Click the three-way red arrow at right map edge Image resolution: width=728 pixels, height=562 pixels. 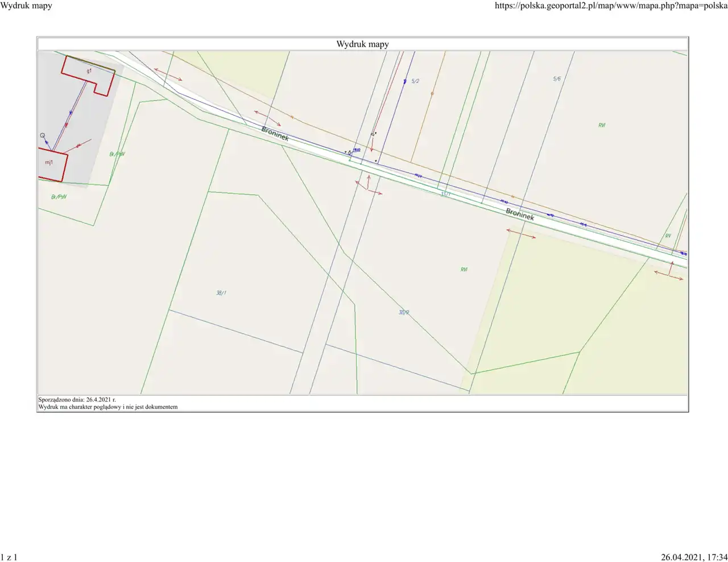pyautogui.click(x=669, y=272)
